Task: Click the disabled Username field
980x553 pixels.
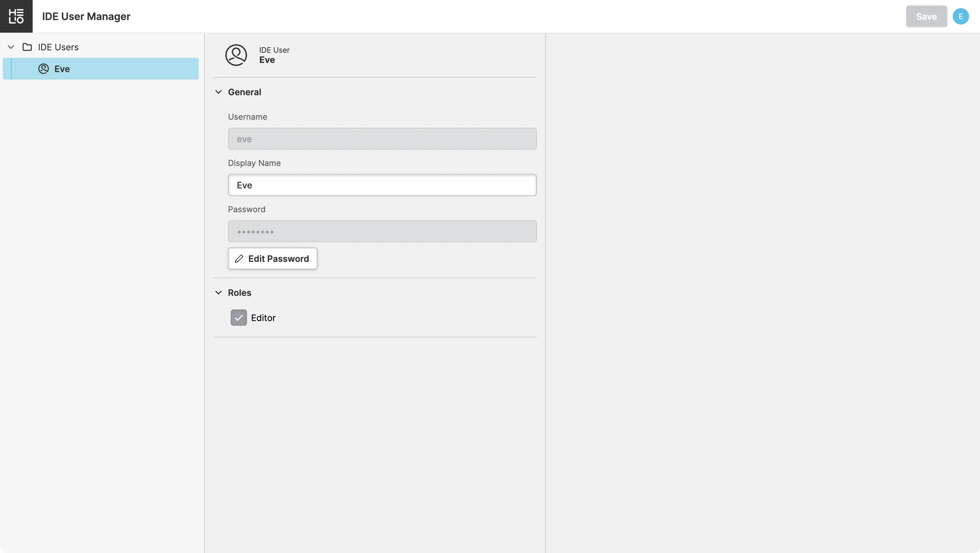Action: click(x=382, y=139)
